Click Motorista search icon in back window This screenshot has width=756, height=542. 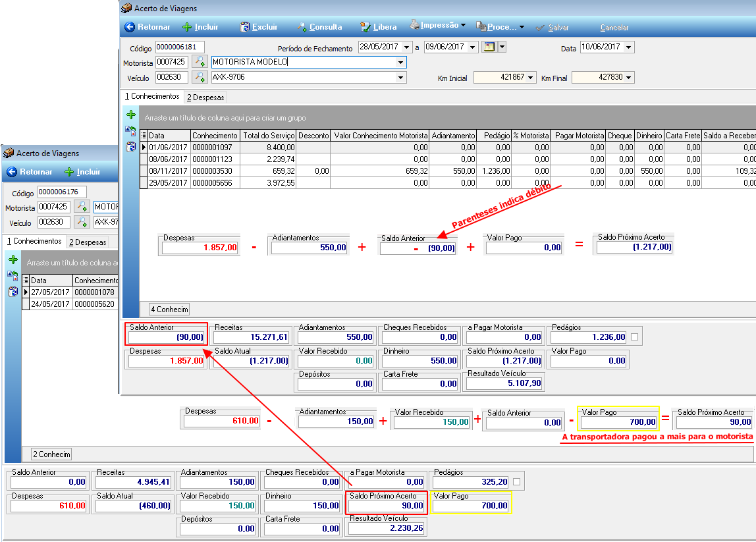[x=82, y=207]
